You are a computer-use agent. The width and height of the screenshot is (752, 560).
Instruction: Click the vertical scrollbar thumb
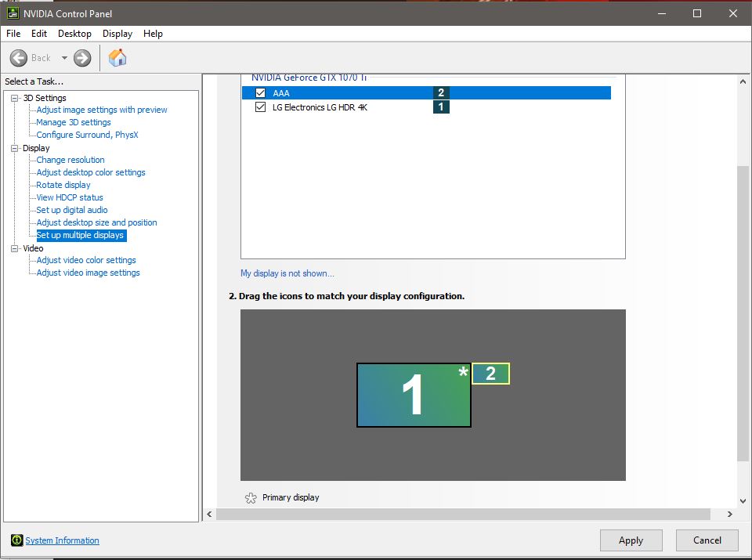coord(743,313)
